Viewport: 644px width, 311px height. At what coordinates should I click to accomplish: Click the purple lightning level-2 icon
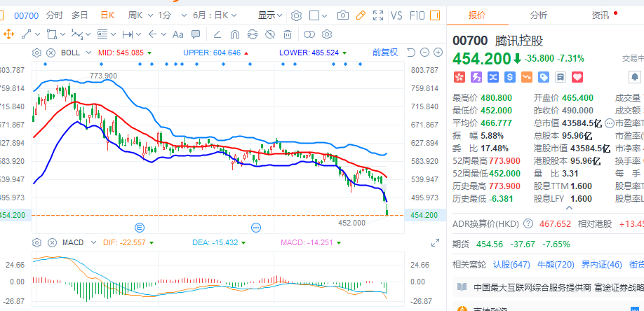coord(476,77)
